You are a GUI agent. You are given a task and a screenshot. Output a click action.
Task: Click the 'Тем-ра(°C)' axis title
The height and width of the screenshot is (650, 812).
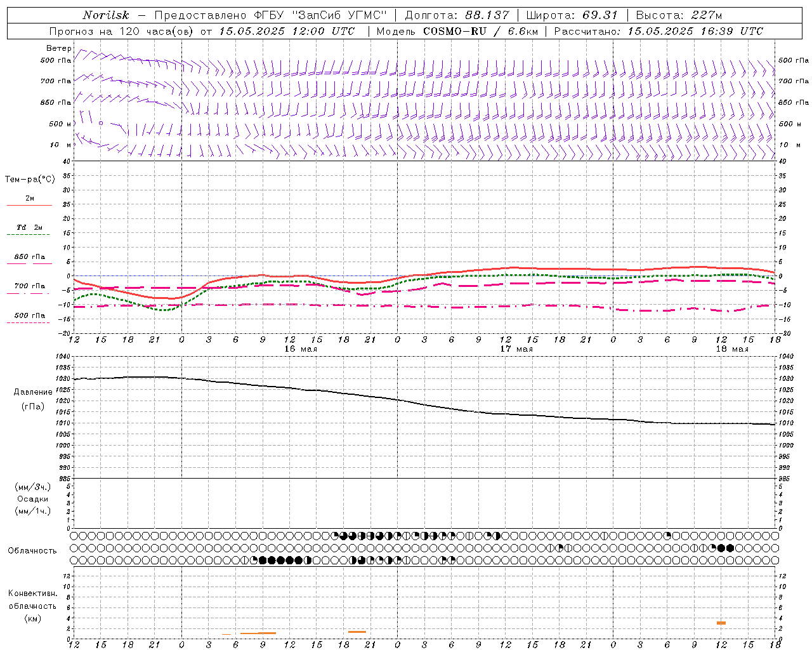30,180
